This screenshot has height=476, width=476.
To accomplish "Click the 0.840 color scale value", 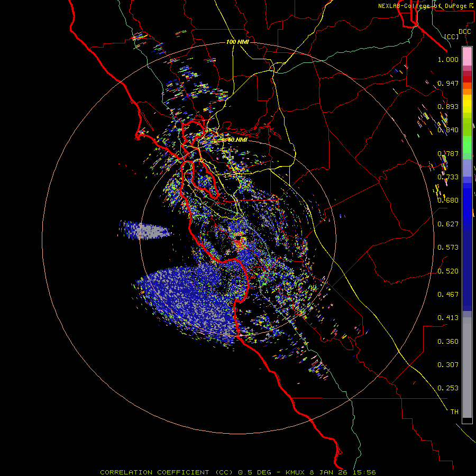I will pos(448,130).
